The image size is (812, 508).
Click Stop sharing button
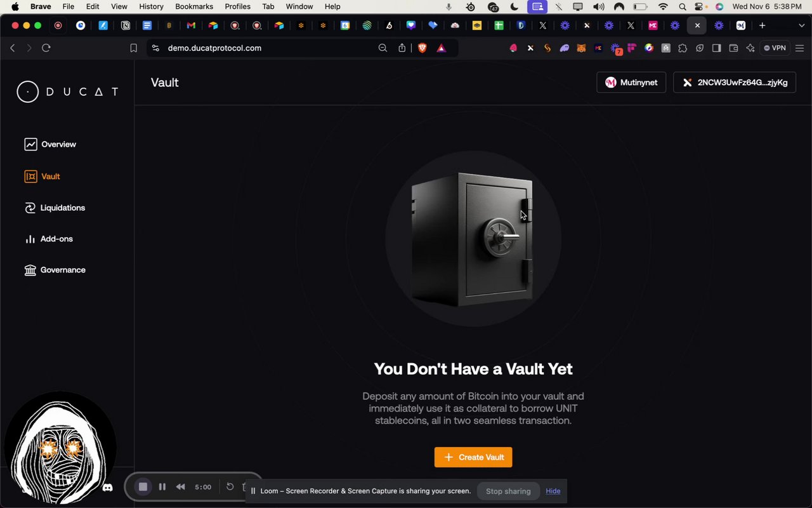tap(508, 491)
